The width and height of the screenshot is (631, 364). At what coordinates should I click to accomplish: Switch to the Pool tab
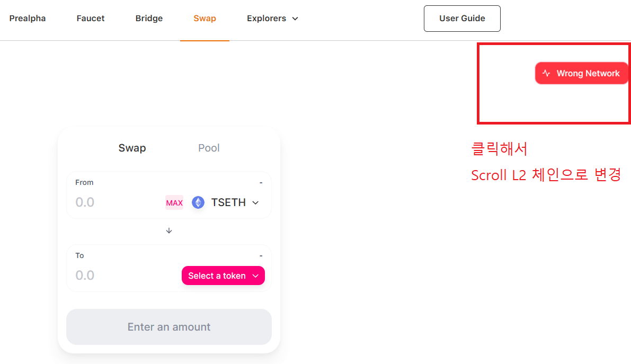point(209,148)
